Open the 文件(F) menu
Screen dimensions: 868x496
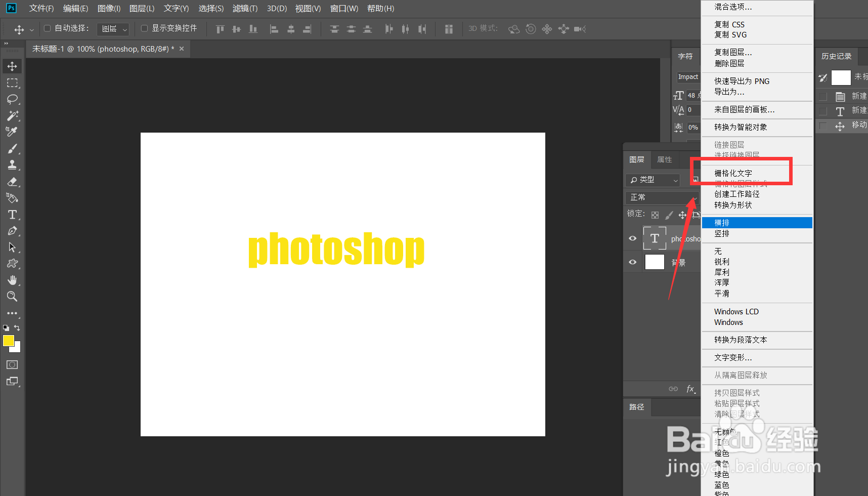41,9
